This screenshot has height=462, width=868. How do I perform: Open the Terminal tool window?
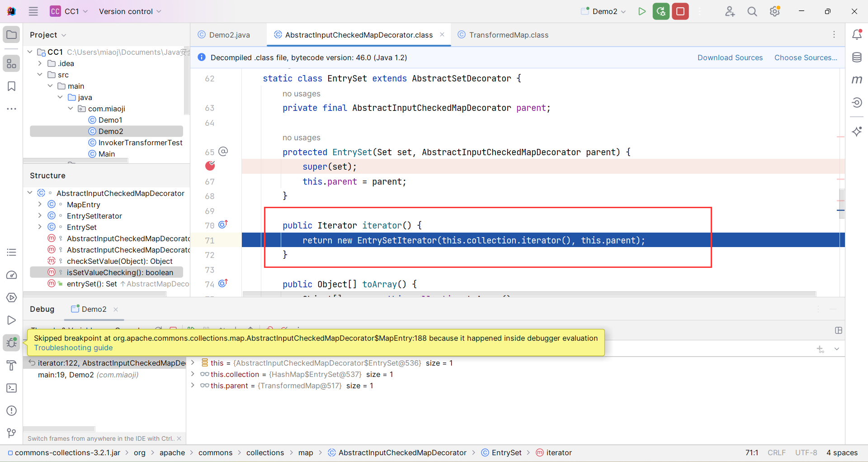point(12,388)
